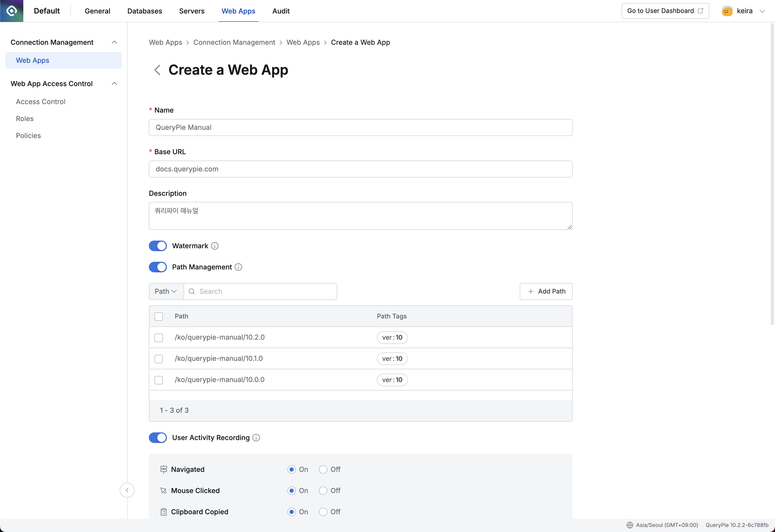
Task: Select the Web Apps top tab
Action: tap(238, 11)
